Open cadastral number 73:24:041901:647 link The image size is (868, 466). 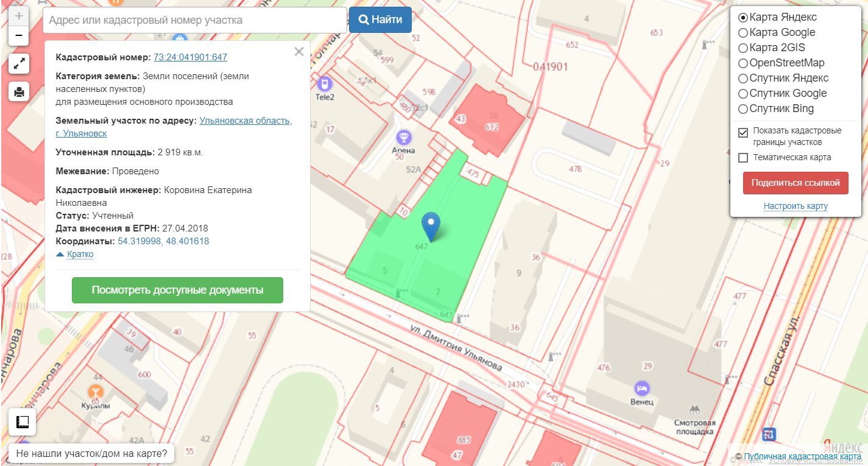coord(190,57)
